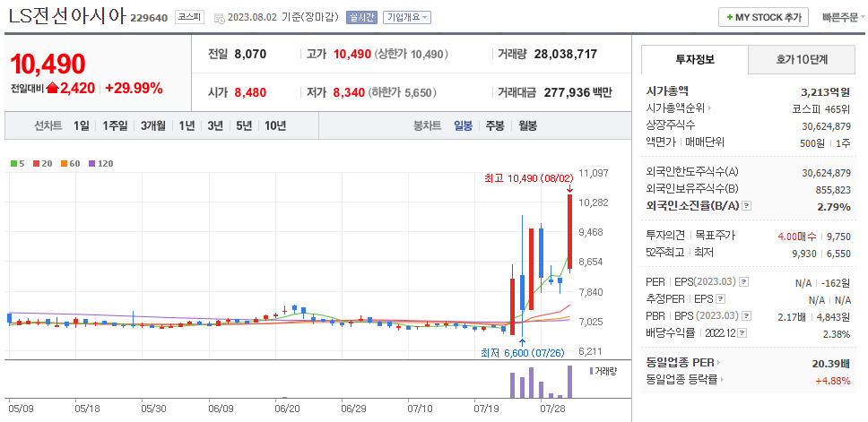Click the 시가 value 8,480
868x422 pixels.
pyautogui.click(x=251, y=92)
